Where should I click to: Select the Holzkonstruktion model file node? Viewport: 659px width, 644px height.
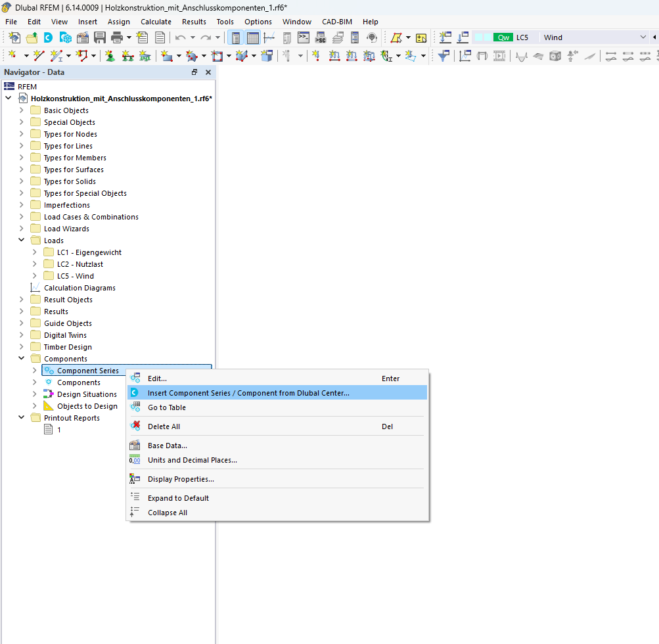click(x=121, y=99)
